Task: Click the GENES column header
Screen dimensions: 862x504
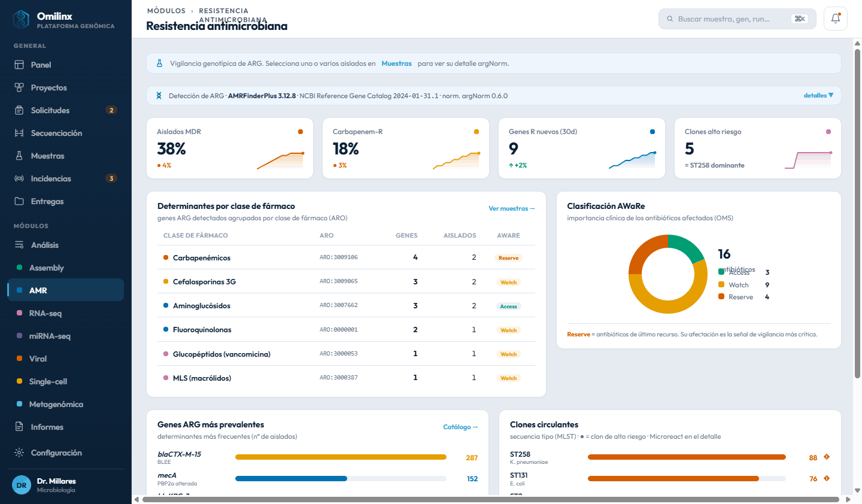Action: 406,235
